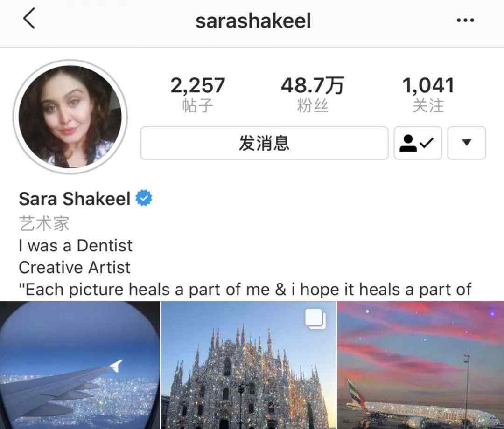The height and width of the screenshot is (429, 504).
Task: Expand the truncated bio quote text
Action: pyautogui.click(x=245, y=289)
